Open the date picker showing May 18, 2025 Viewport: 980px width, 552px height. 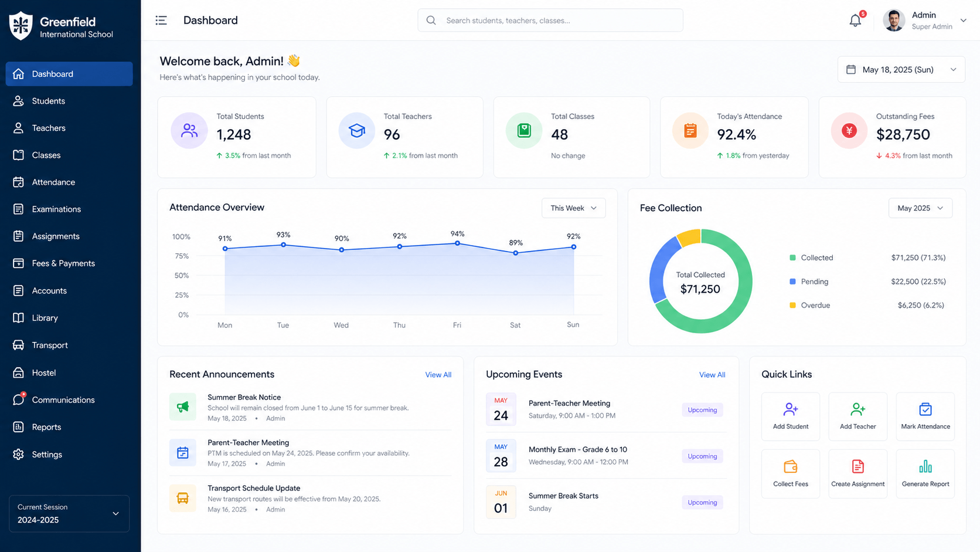[x=901, y=70]
